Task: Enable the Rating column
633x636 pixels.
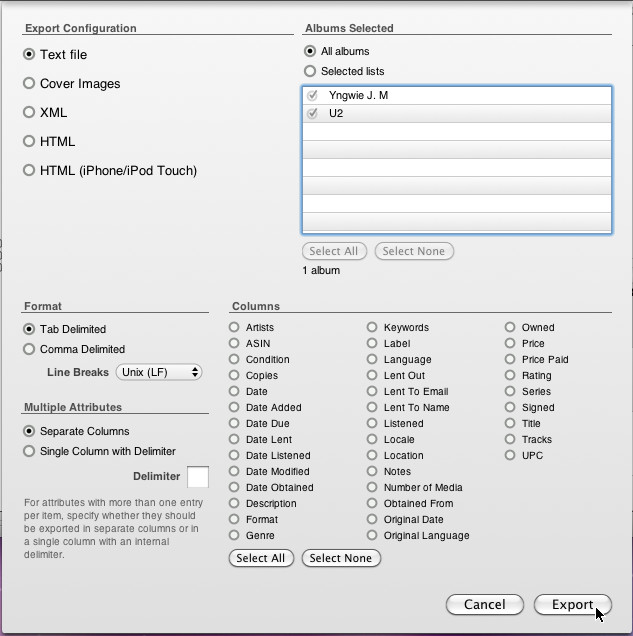Action: pyautogui.click(x=510, y=375)
